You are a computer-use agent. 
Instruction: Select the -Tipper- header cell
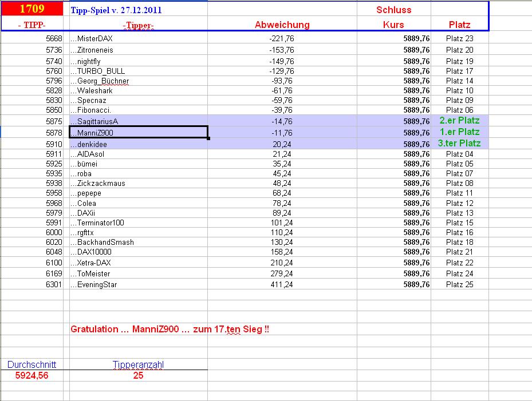(138, 25)
